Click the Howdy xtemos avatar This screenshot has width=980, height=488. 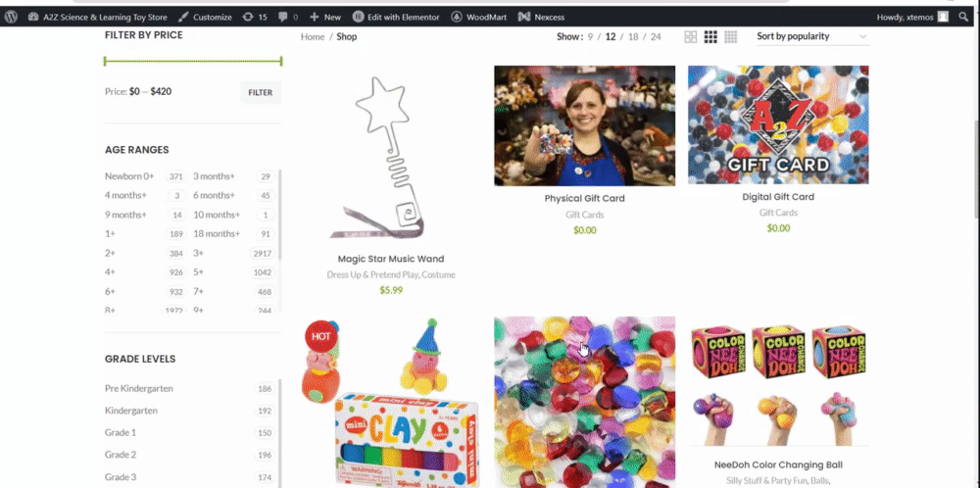click(943, 17)
